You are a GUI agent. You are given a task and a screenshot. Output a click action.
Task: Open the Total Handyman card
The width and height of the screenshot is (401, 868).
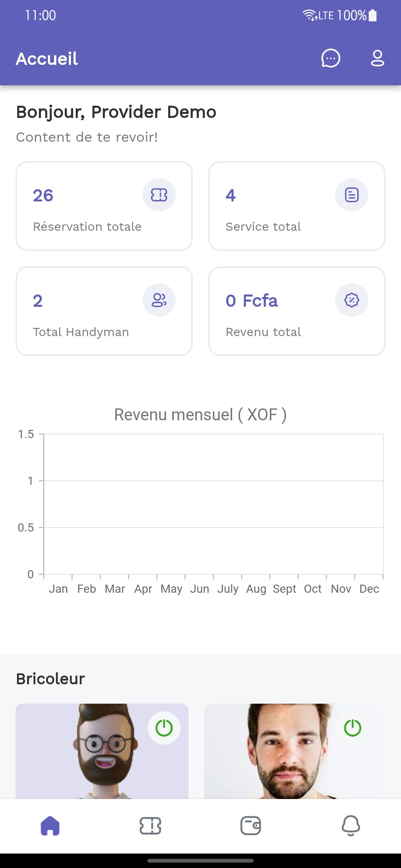(104, 311)
